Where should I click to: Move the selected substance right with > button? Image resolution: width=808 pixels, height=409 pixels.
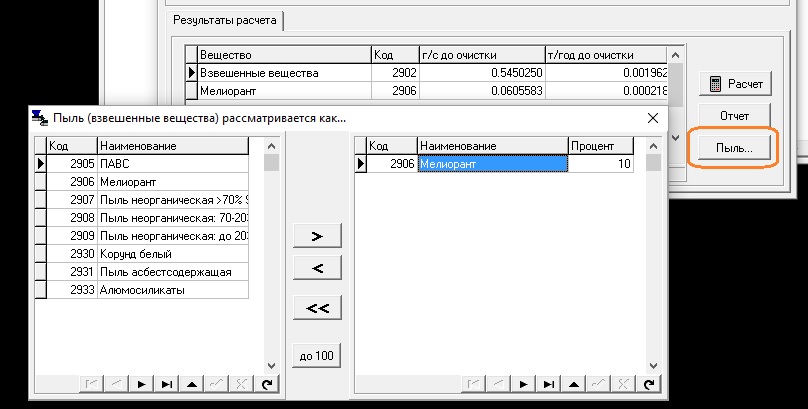click(x=317, y=236)
